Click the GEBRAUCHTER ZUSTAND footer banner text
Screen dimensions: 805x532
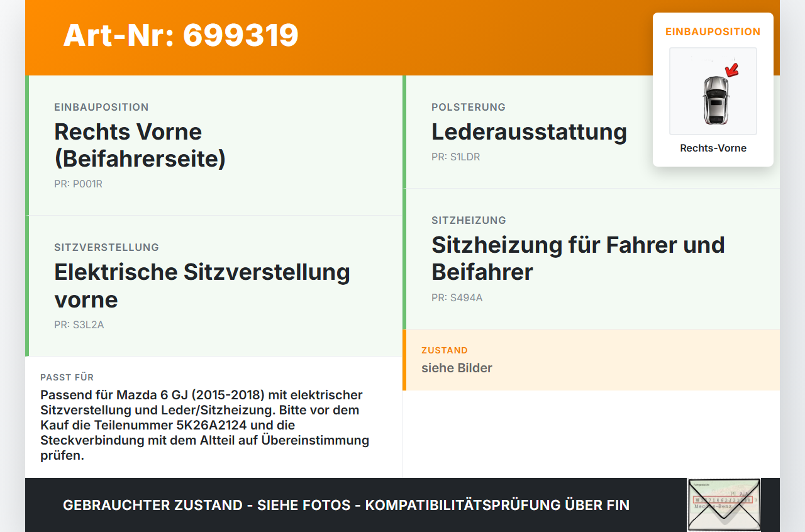pyautogui.click(x=346, y=505)
